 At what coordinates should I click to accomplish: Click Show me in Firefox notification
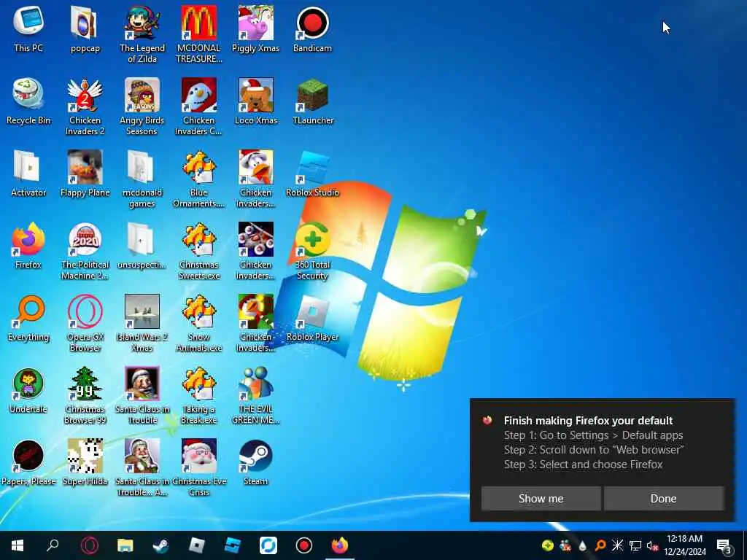(x=541, y=499)
